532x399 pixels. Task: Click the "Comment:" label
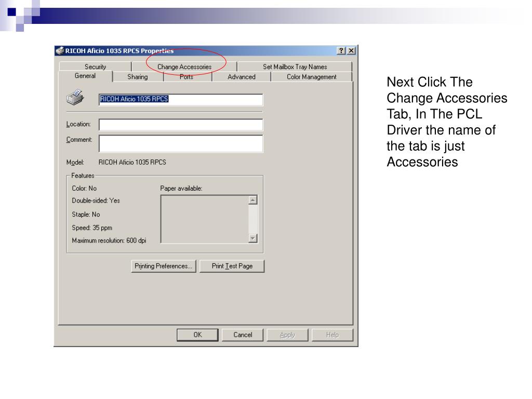coord(79,140)
